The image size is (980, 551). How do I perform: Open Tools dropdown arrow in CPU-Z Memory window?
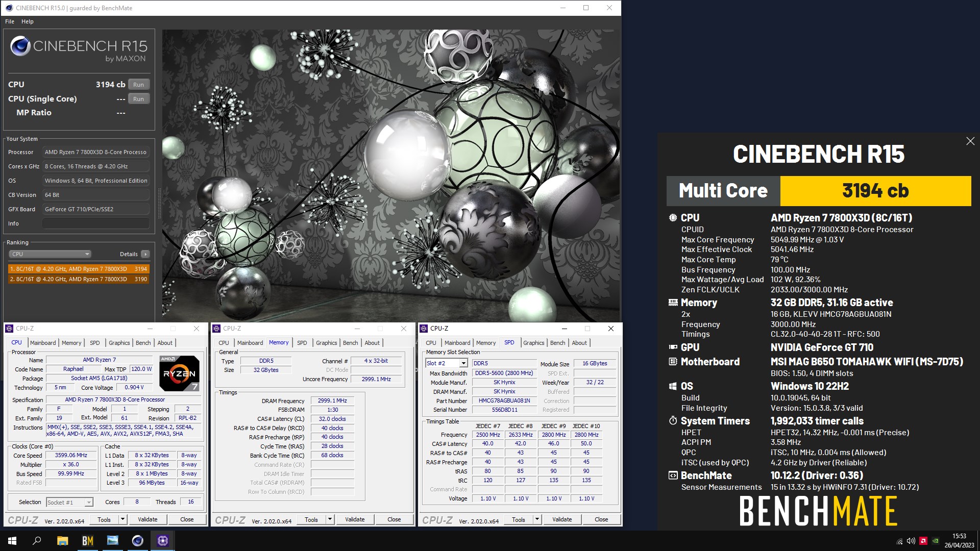point(330,519)
